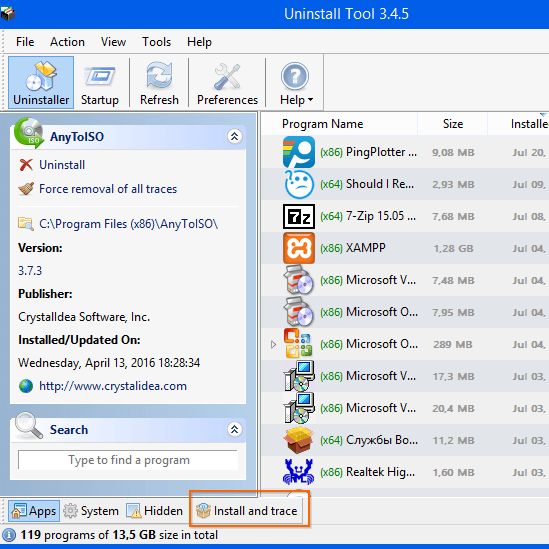The width and height of the screenshot is (549, 549).
Task: Click the folder icon beside install path
Action: [26, 224]
